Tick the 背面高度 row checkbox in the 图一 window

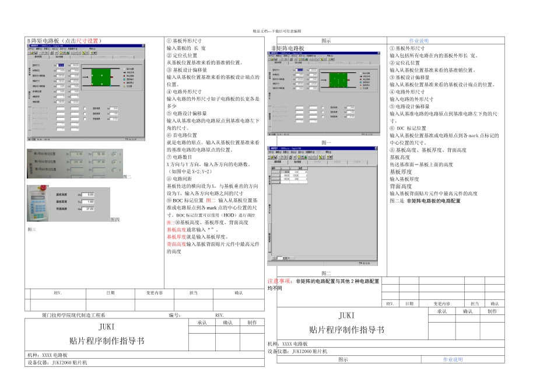click(x=323, y=117)
